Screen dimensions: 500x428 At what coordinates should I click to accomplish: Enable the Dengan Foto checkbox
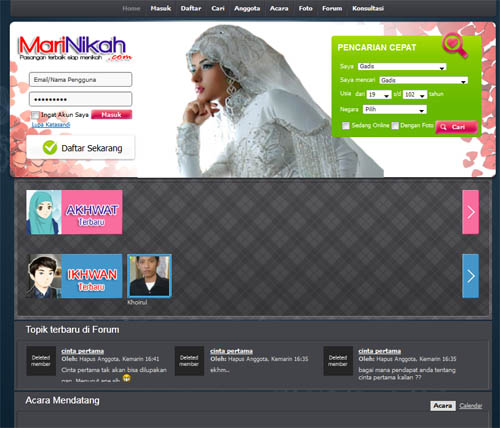[x=395, y=126]
